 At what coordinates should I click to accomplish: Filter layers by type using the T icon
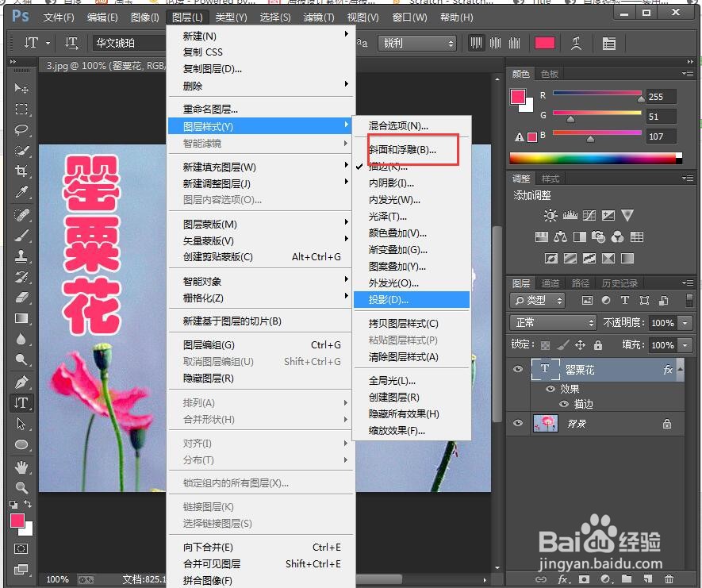pyautogui.click(x=625, y=300)
